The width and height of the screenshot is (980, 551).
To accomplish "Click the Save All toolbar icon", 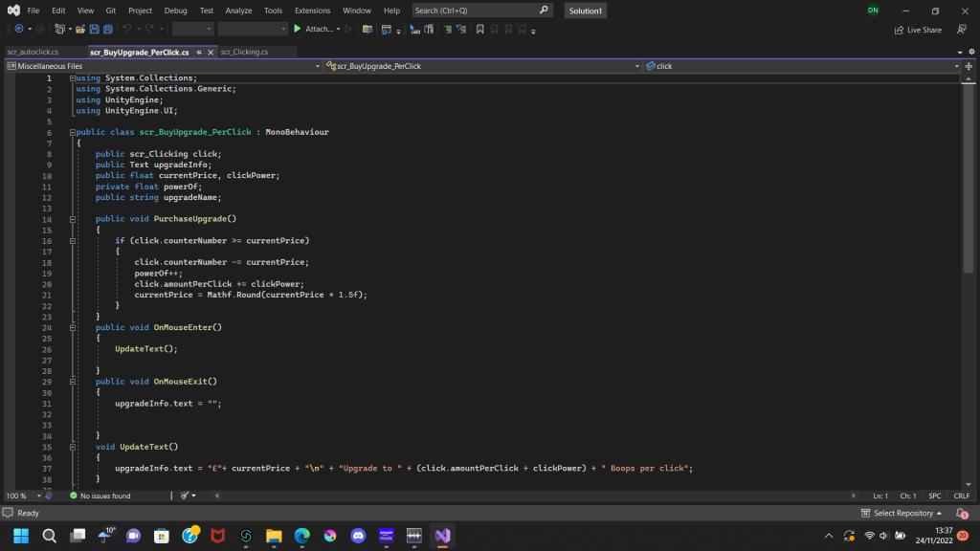I will click(x=110, y=30).
